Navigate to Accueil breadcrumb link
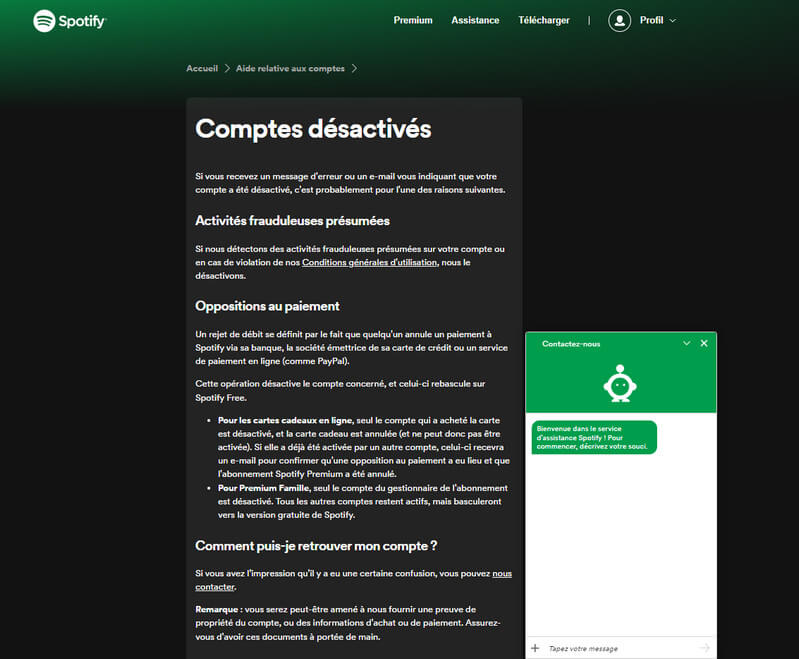799x659 pixels. (202, 69)
